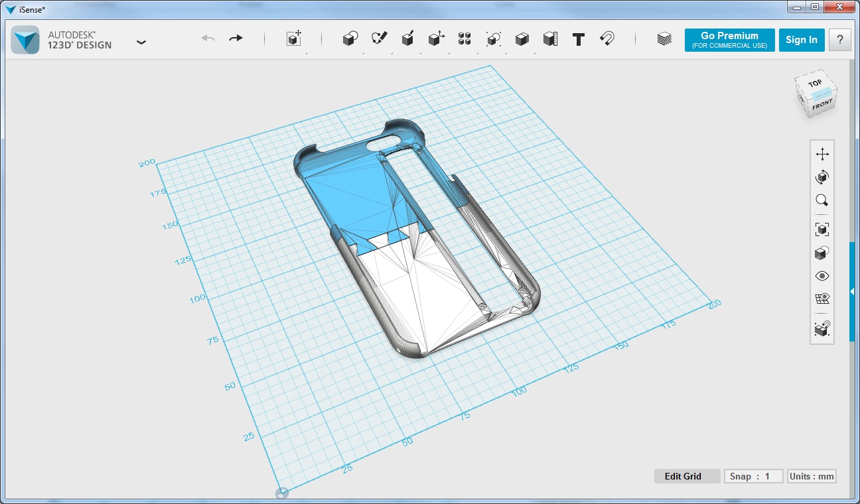Open the visual style materials icon
The width and height of the screenshot is (860, 504).
822,253
